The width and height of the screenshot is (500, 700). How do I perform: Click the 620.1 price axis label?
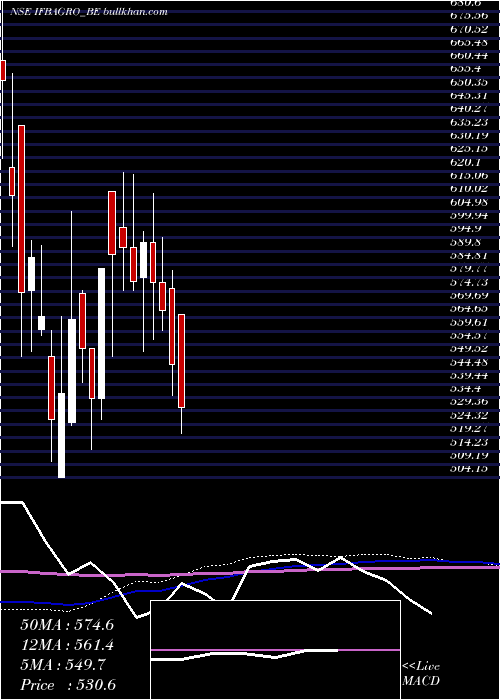(465, 162)
